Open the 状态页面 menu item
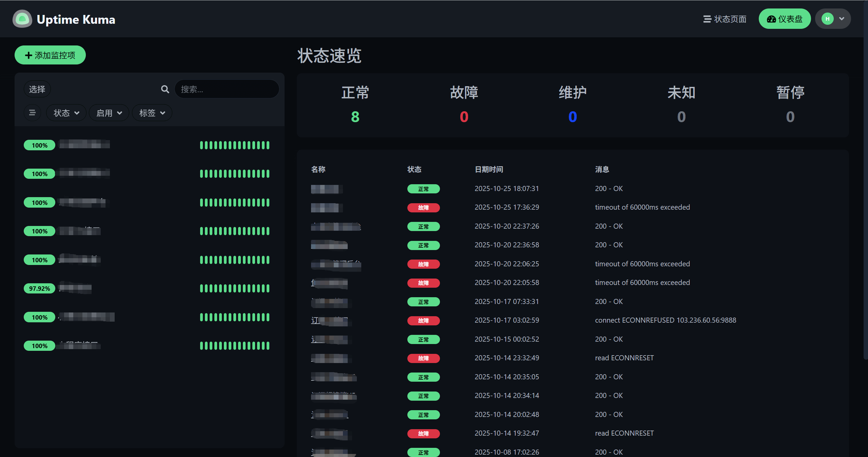The width and height of the screenshot is (868, 457). 725,19
